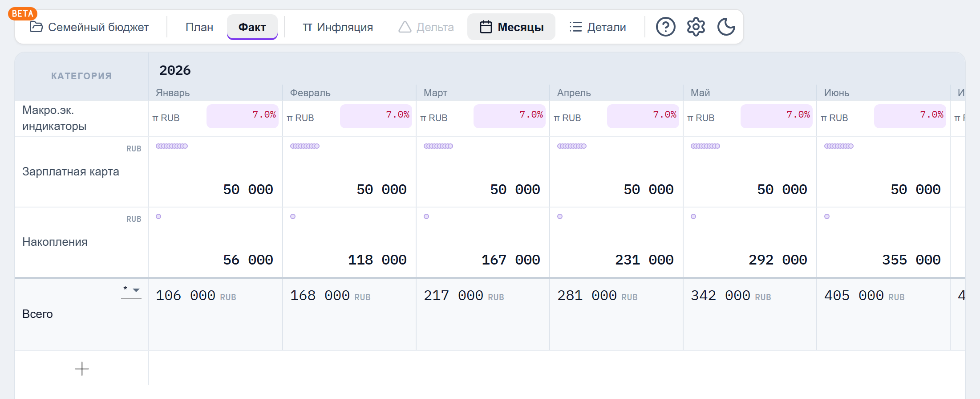Click the Макро.эк. индикаторы row label

tap(54, 118)
